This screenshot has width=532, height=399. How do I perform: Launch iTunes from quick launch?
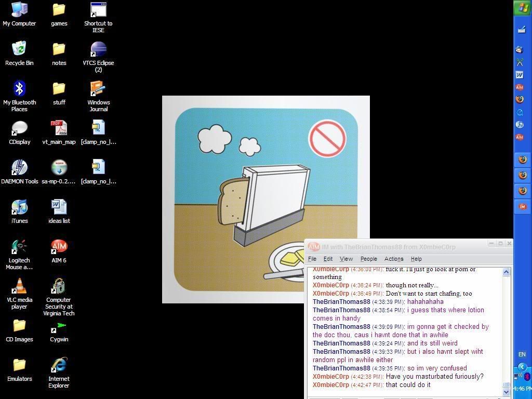click(x=520, y=125)
